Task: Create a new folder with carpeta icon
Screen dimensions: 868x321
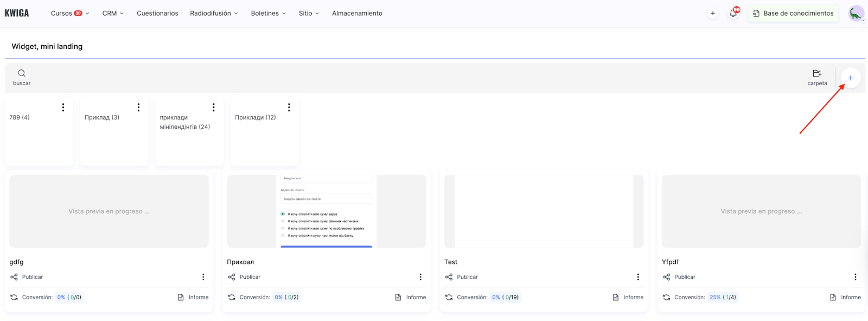Action: 816,74
